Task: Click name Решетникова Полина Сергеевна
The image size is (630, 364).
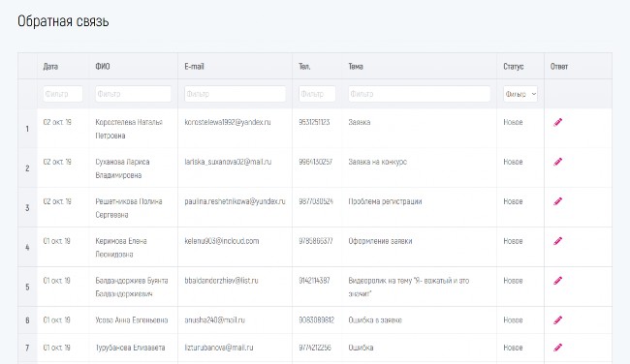Action: pyautogui.click(x=129, y=208)
